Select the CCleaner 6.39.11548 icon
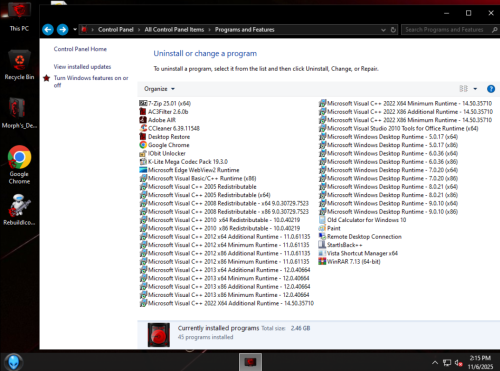The image size is (500, 371). pos(143,128)
